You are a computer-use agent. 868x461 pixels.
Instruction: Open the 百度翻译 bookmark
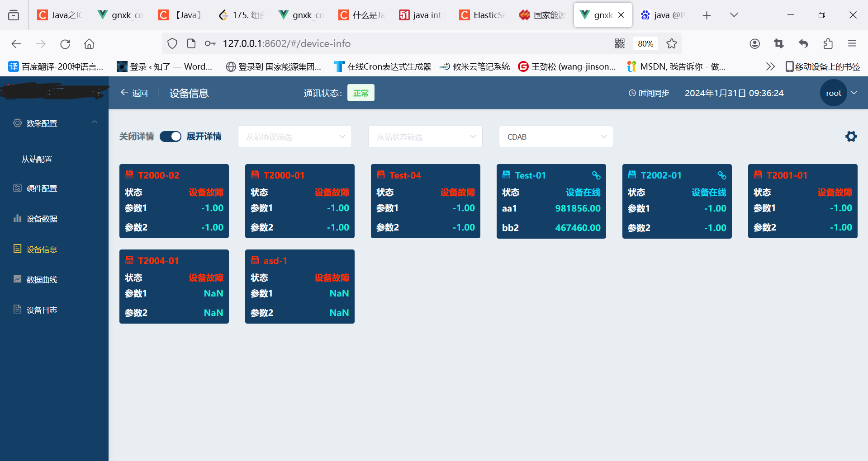(x=56, y=66)
